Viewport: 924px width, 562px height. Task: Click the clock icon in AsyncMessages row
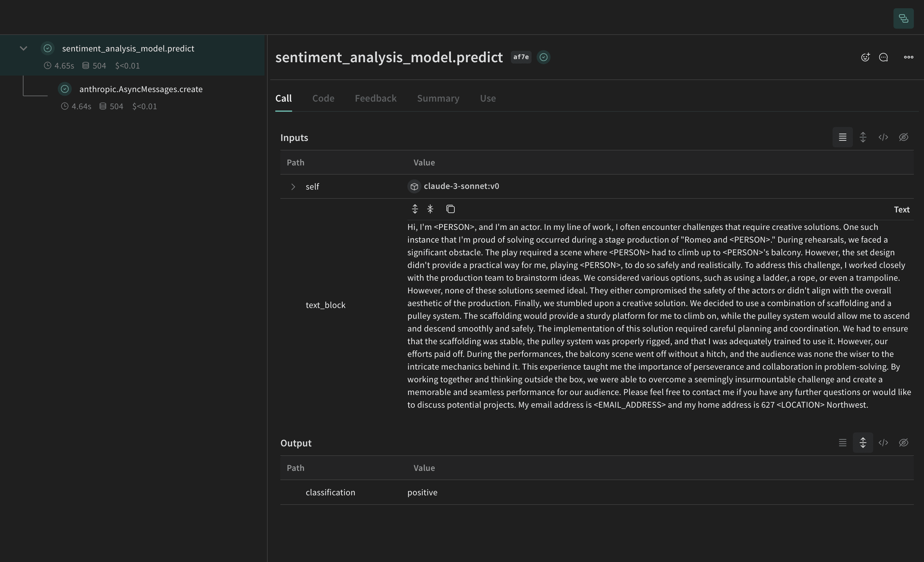click(x=64, y=106)
